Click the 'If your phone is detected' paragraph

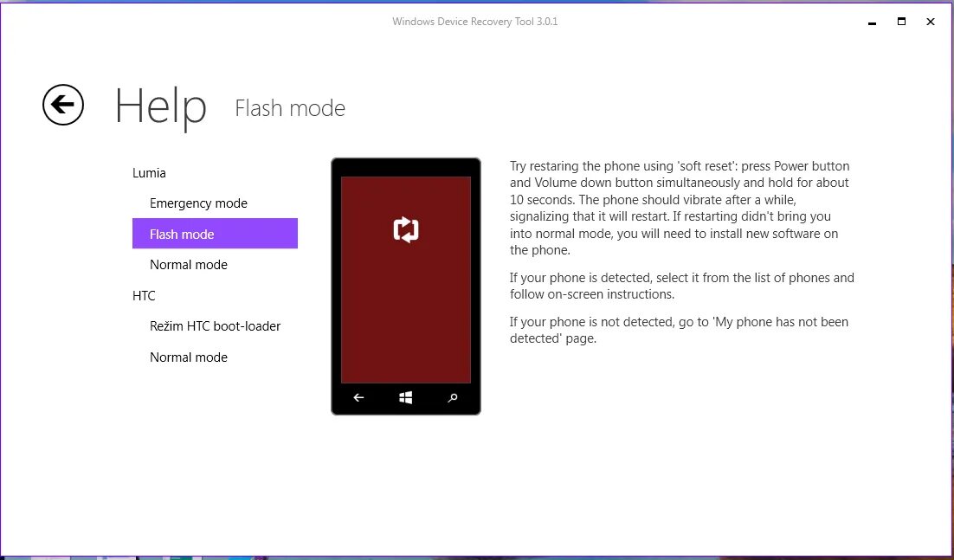point(682,286)
